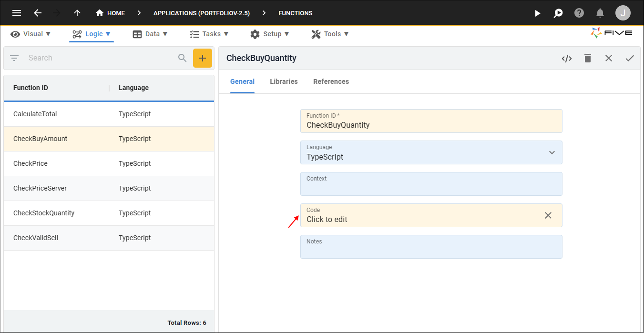Switch to the General tab
The width and height of the screenshot is (644, 333).
(x=242, y=81)
